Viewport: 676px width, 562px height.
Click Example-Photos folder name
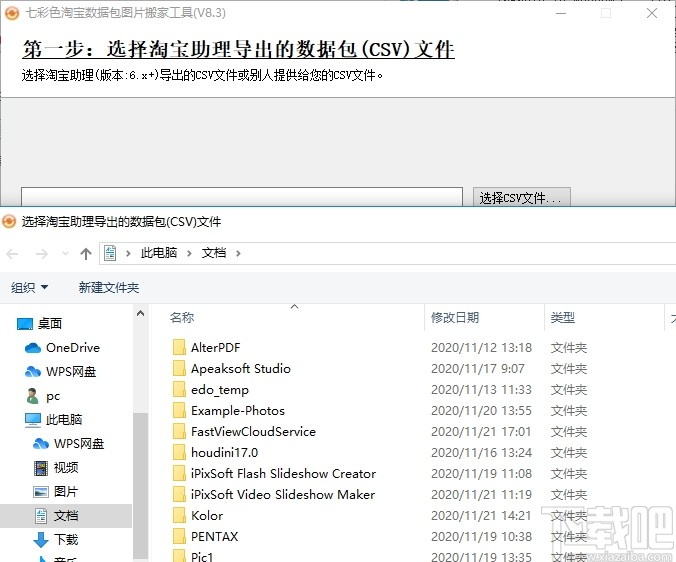coord(238,410)
